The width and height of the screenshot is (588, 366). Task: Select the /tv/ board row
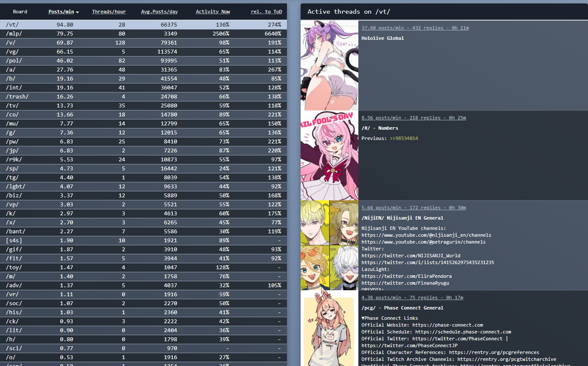click(x=144, y=105)
